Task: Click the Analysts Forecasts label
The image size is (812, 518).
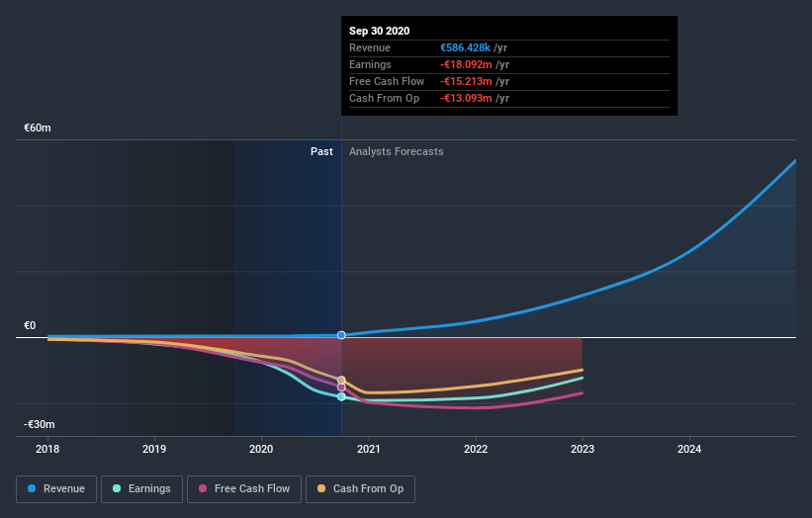Action: pos(397,151)
